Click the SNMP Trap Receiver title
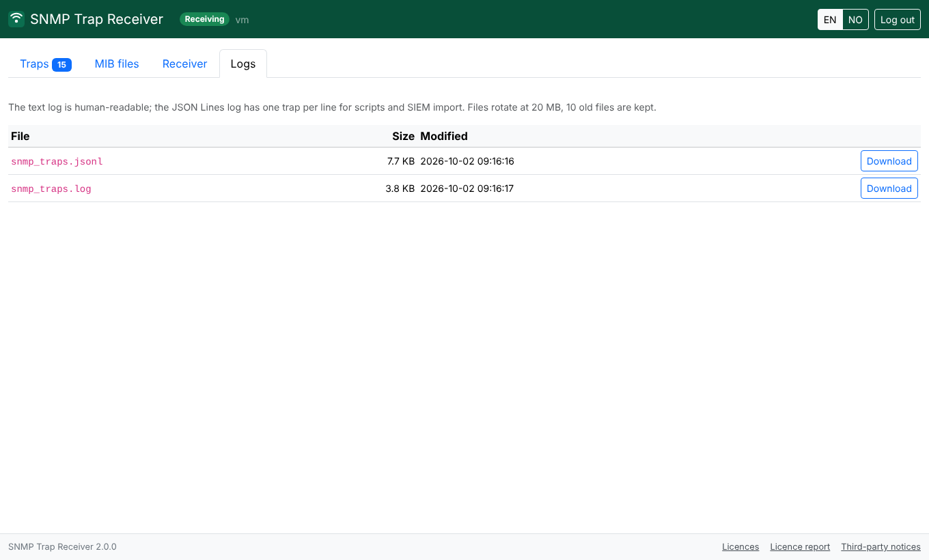Image resolution: width=929 pixels, height=560 pixels. (96, 19)
